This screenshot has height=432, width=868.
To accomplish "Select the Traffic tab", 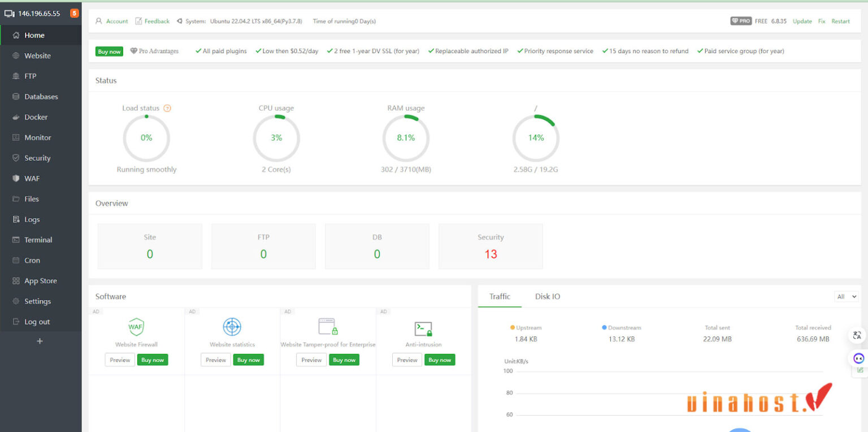I will [500, 297].
